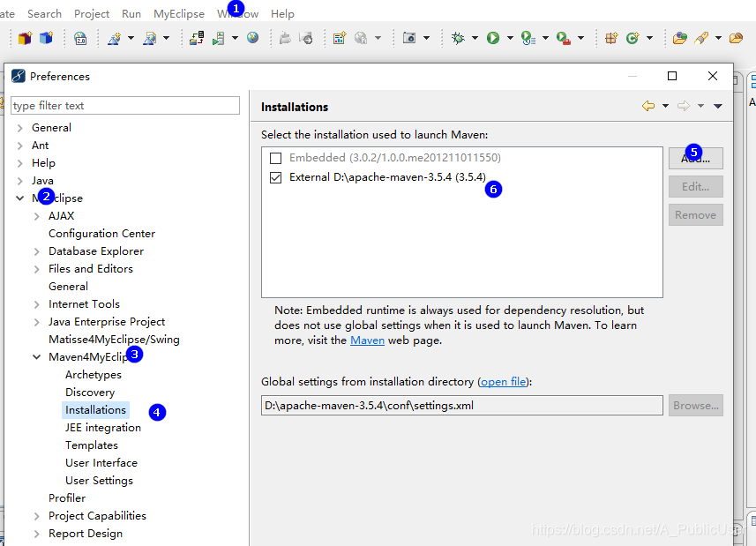756x546 pixels.
Task: Open the camera icon dropdown arrow
Action: pos(427,38)
